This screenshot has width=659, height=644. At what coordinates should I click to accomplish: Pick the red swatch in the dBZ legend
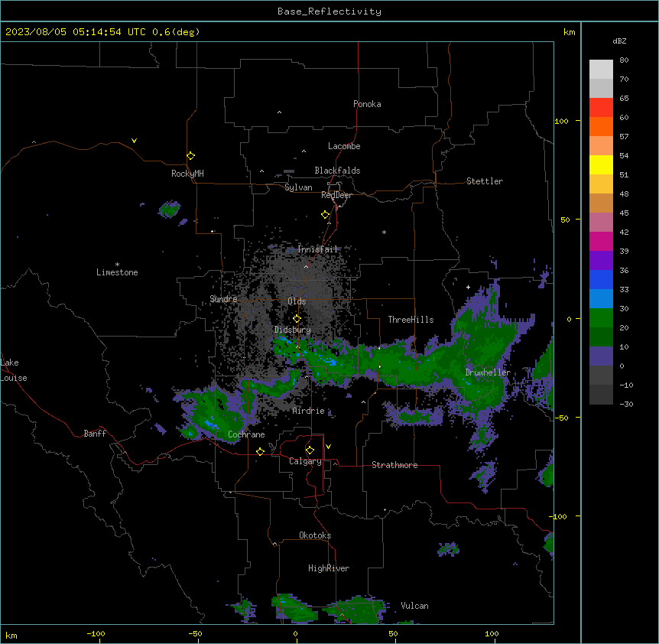pyautogui.click(x=601, y=107)
